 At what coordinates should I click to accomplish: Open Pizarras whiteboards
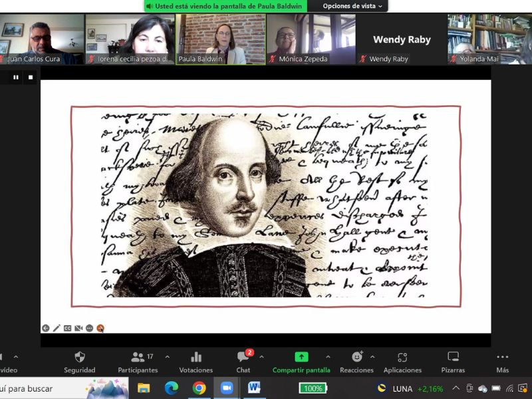click(453, 362)
